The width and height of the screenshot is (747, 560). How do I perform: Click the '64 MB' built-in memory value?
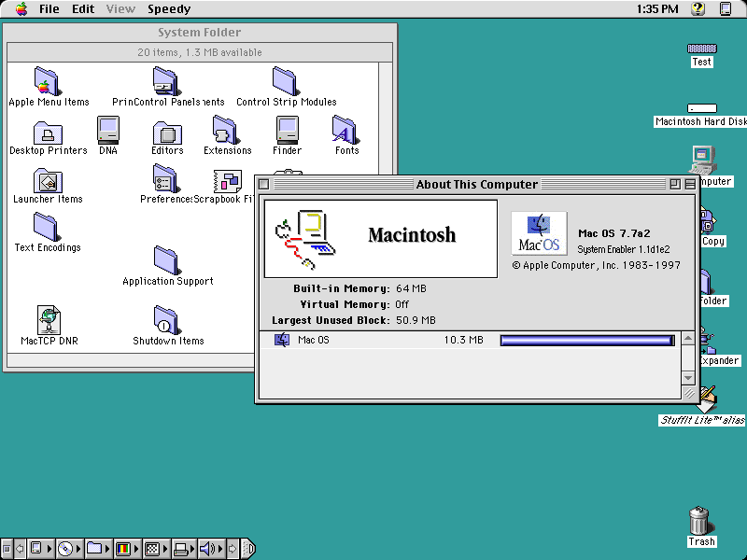coord(411,288)
